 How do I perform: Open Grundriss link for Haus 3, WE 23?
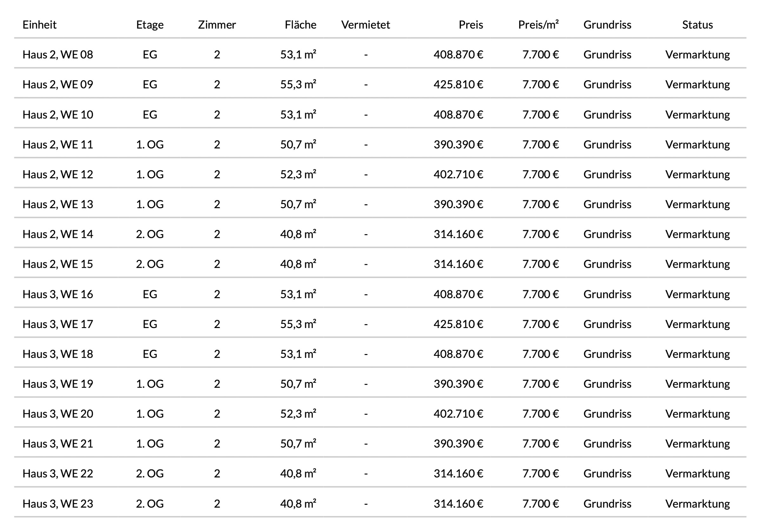tap(607, 504)
